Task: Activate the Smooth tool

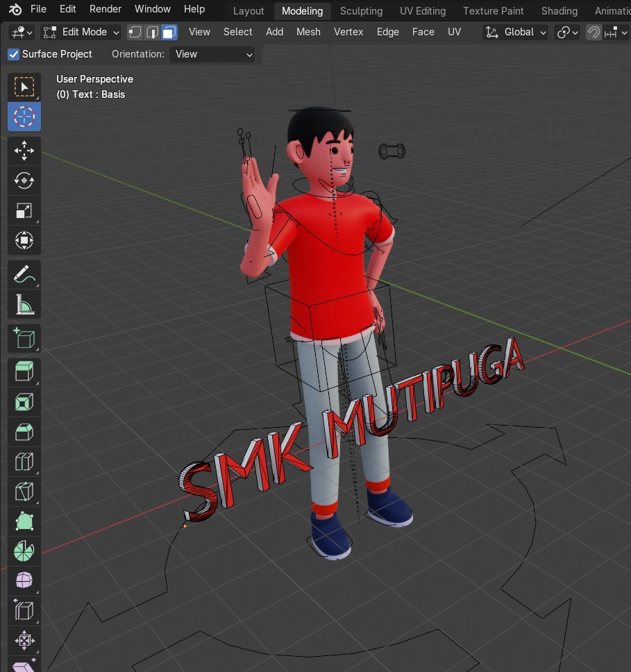Action: coord(24,581)
